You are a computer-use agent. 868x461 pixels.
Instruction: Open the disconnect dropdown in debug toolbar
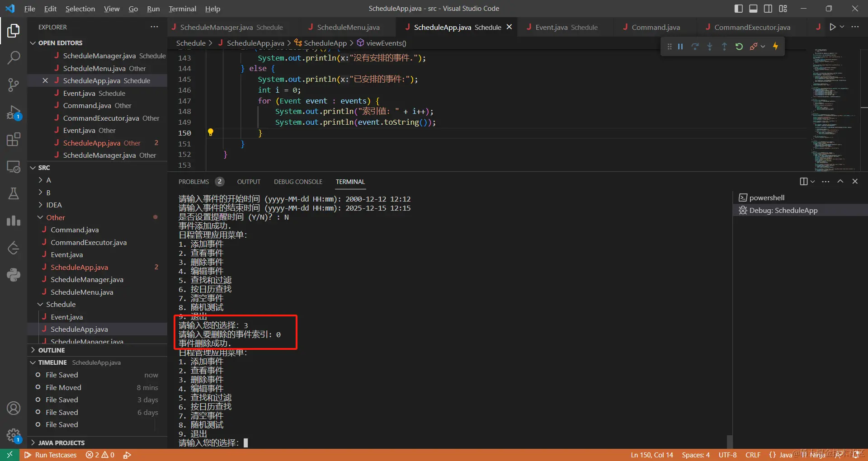coord(763,47)
